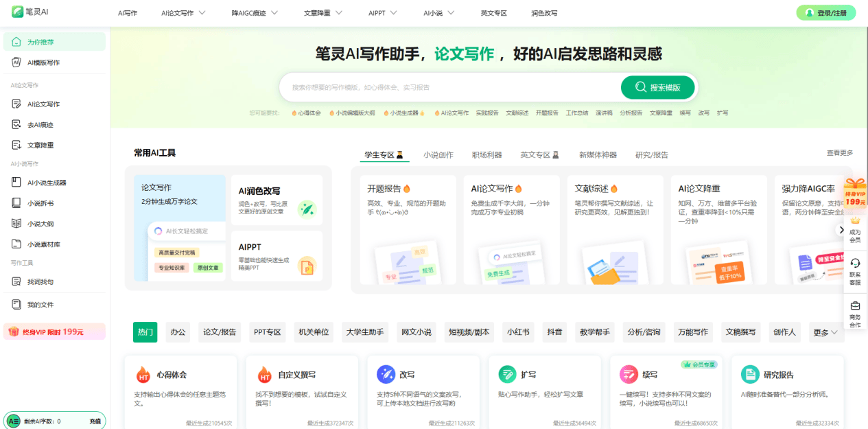Open the AI小说生成器 book icon
This screenshot has width=868, height=429.
16,182
